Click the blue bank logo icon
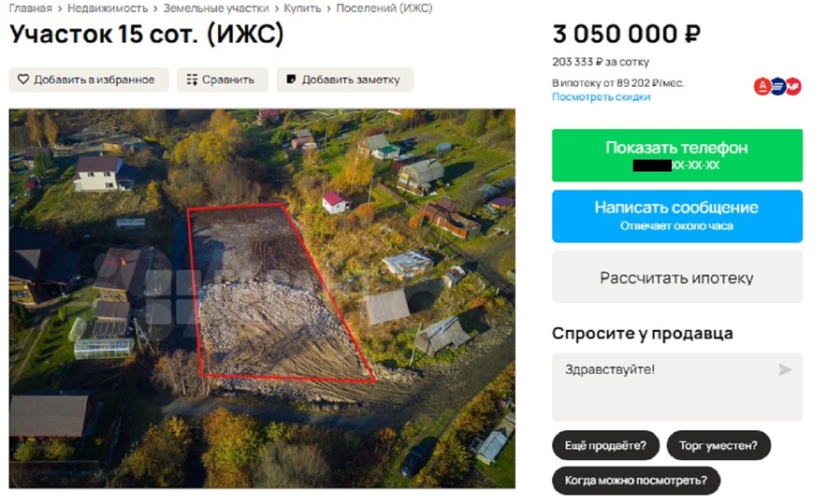 (778, 86)
